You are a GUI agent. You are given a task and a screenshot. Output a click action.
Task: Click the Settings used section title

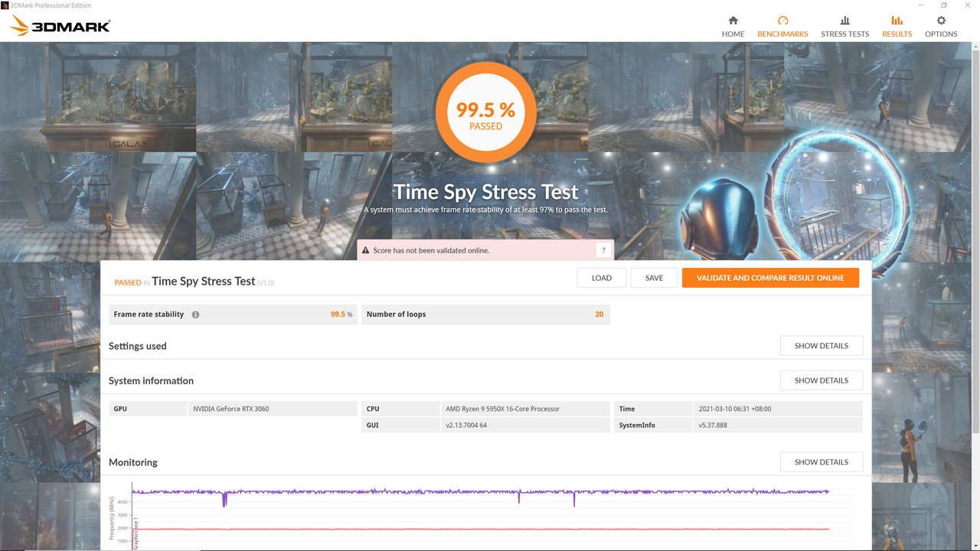(x=138, y=346)
